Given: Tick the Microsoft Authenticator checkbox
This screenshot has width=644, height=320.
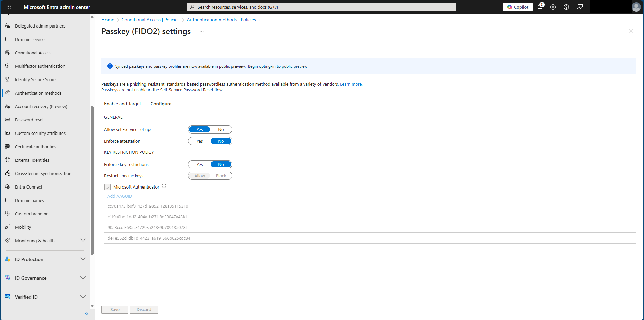Looking at the screenshot, I should 108,187.
